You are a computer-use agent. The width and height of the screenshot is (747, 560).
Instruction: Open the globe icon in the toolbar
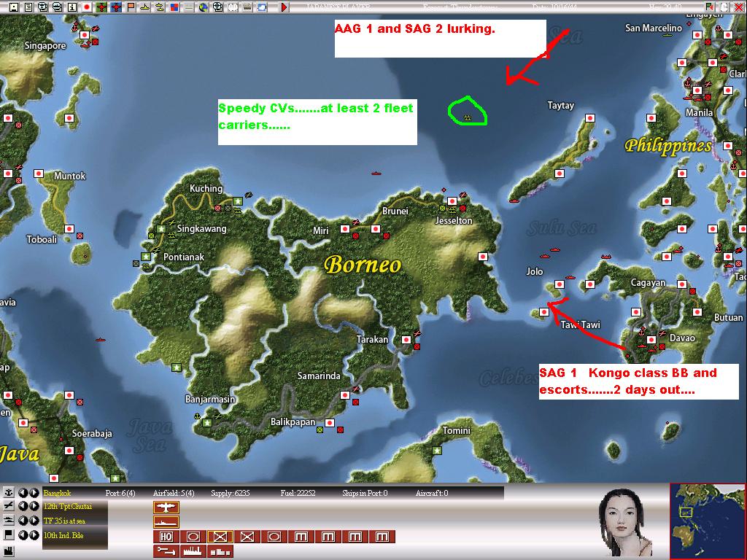tap(204, 7)
